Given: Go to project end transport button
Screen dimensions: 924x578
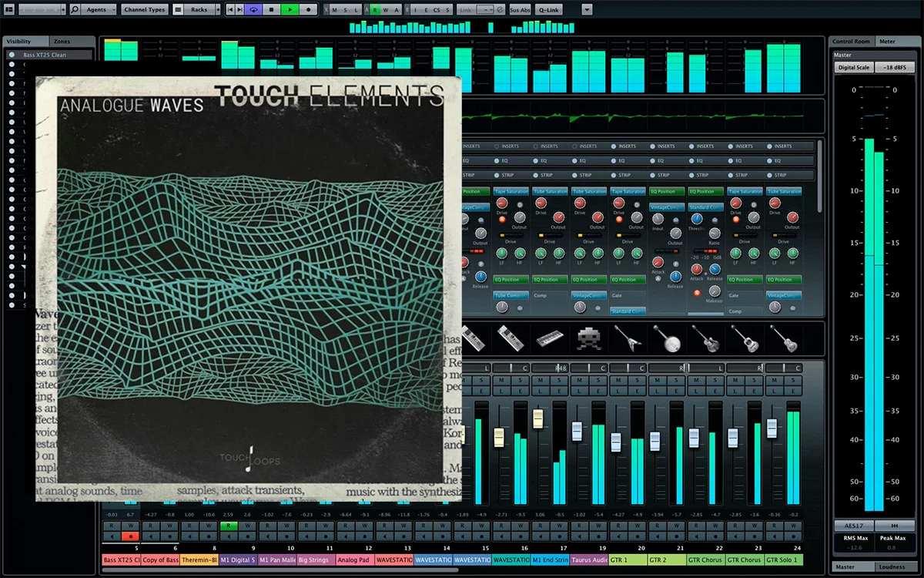Looking at the screenshot, I should (241, 9).
